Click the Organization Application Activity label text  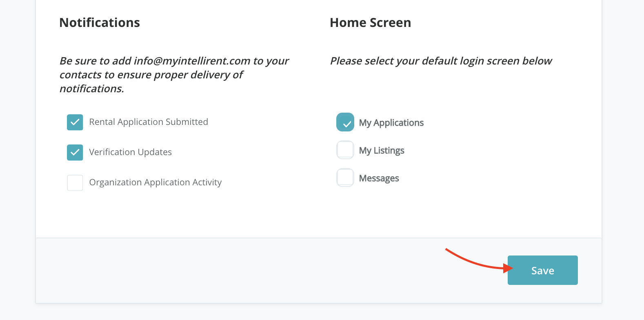[155, 182]
